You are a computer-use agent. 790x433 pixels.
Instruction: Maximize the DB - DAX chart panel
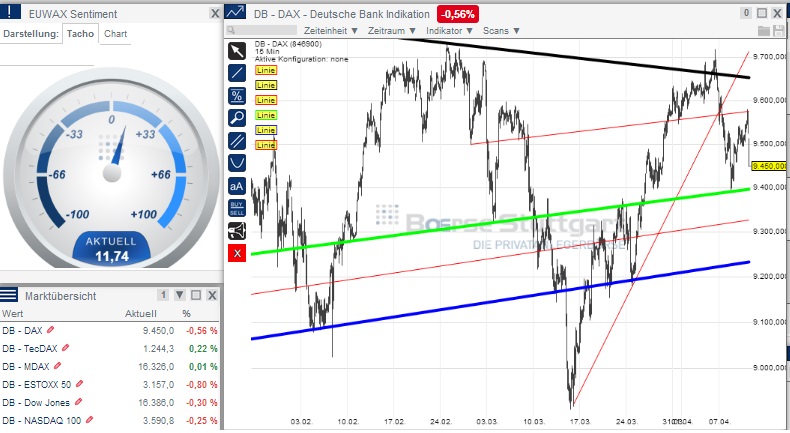click(762, 13)
